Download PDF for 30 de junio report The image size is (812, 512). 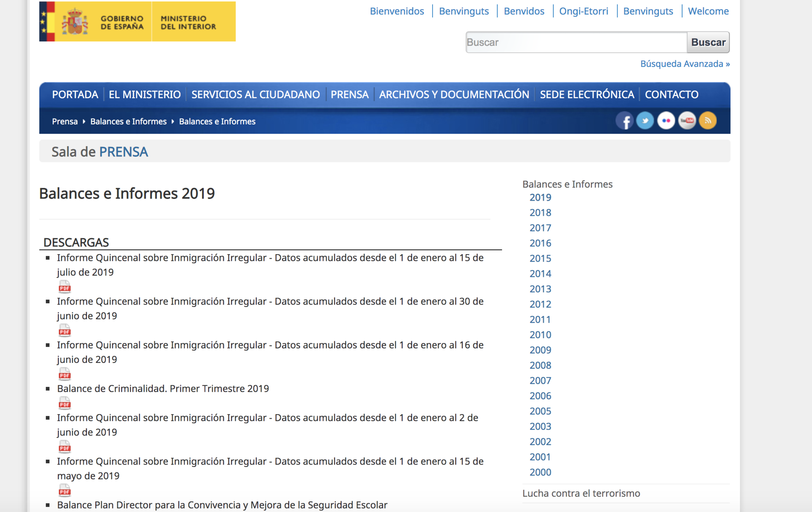(x=65, y=331)
